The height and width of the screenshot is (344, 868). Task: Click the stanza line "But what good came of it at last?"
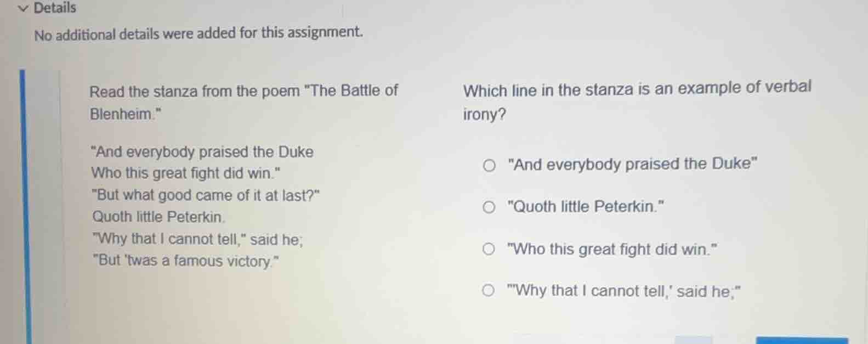(x=206, y=195)
